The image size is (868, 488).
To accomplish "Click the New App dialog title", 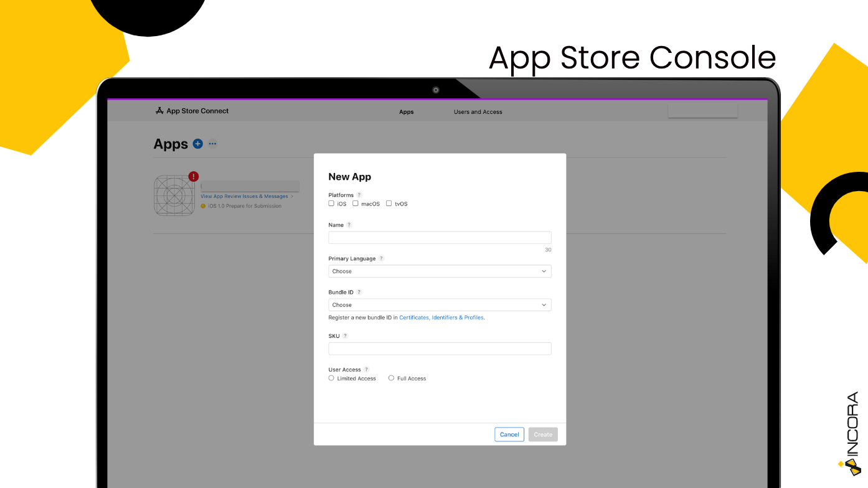I will click(x=349, y=177).
